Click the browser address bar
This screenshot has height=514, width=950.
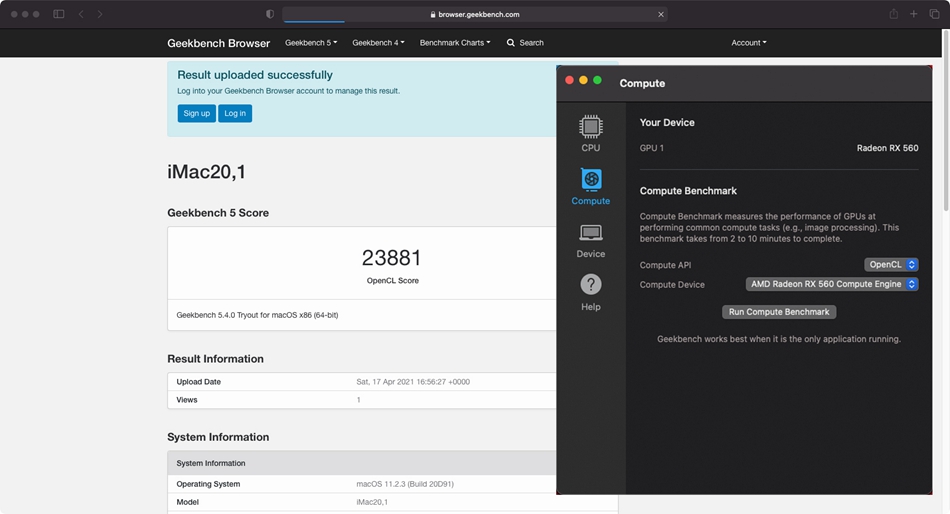pos(475,14)
